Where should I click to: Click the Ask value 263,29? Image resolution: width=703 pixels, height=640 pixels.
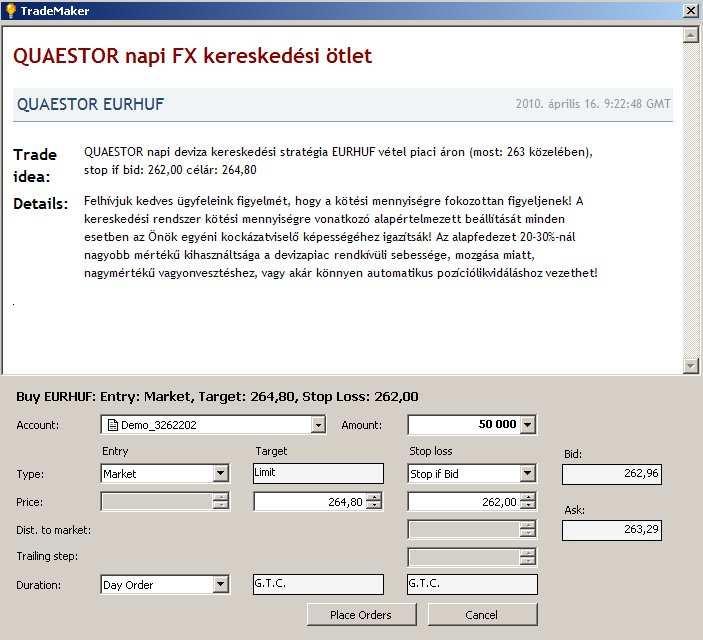pos(612,530)
